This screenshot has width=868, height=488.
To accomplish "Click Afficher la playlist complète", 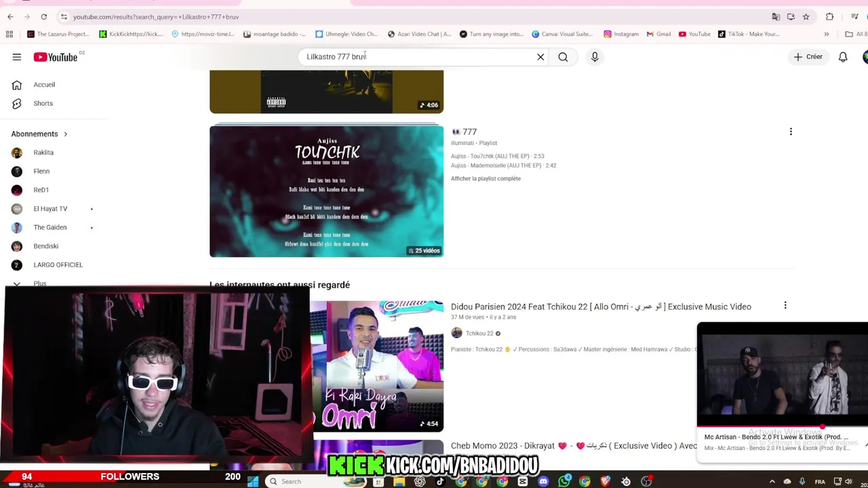I will click(x=486, y=178).
